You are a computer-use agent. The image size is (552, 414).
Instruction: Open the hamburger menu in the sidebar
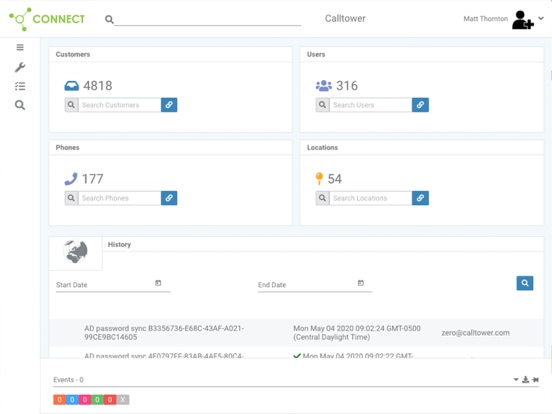point(20,47)
